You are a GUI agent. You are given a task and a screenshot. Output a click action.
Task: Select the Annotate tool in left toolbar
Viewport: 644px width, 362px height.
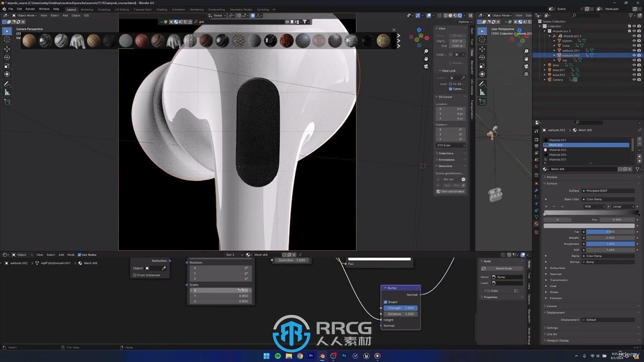(7, 84)
